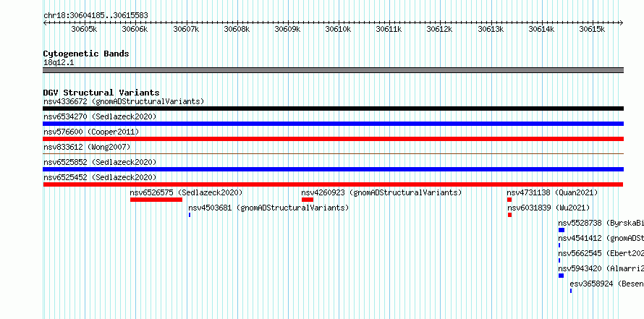The image size is (644, 319).
Task: Click the DGV Structural Variants track title
Action: pos(101,93)
